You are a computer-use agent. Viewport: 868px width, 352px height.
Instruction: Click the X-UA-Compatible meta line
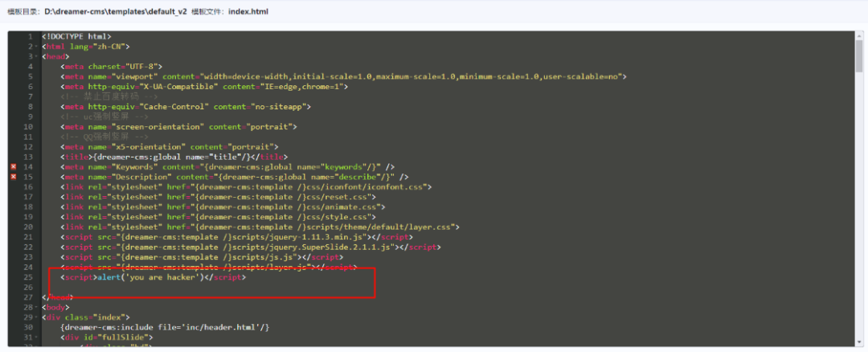tap(203, 86)
